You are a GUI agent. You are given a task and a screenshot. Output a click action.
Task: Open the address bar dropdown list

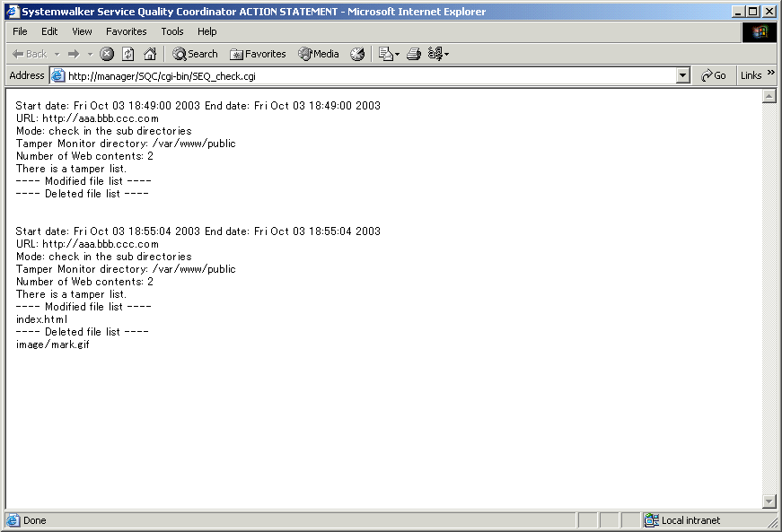(x=683, y=76)
